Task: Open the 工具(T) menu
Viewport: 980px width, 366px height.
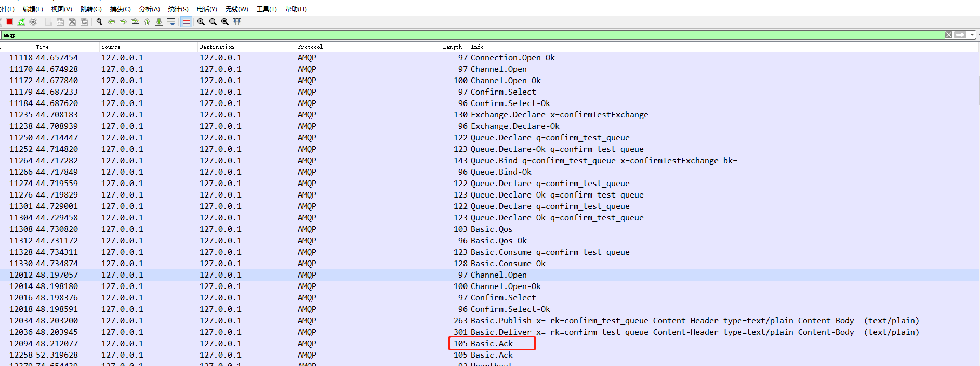Action: click(x=267, y=9)
